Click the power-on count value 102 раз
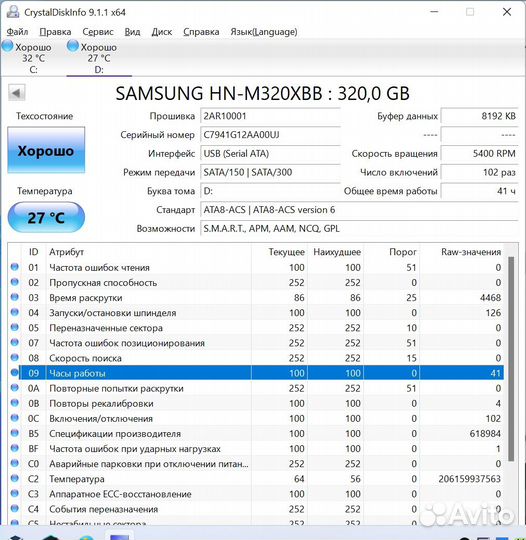The width and height of the screenshot is (526, 540). (x=479, y=172)
